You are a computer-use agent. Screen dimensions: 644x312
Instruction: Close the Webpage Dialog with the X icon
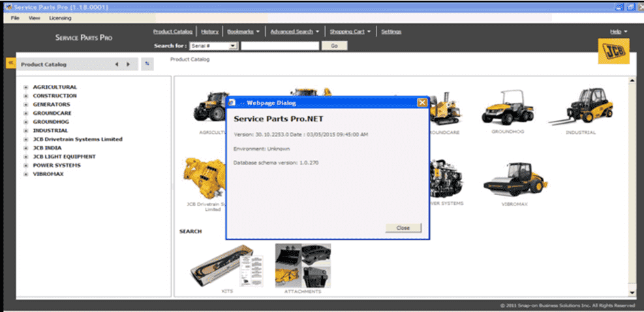click(x=422, y=102)
